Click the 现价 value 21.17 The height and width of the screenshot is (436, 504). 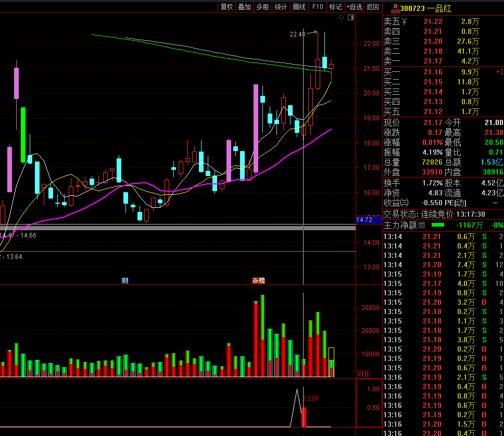(x=433, y=122)
